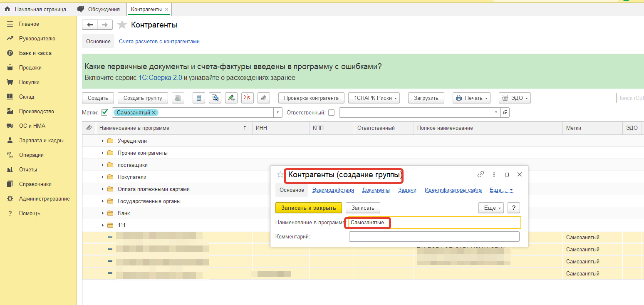This screenshot has width=644, height=305.
Task: Open dialog three-dot options menu
Action: pyautogui.click(x=494, y=175)
